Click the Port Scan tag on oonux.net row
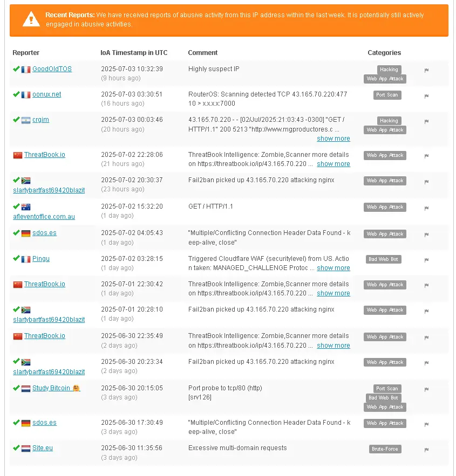The height and width of the screenshot is (476, 456). (387, 95)
